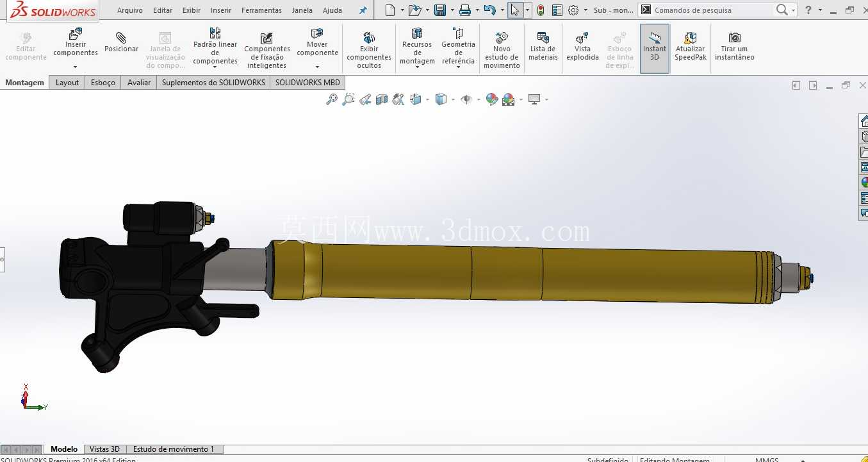Viewport: 868px width, 462px height.
Task: Open Editar menu
Action: (163, 10)
